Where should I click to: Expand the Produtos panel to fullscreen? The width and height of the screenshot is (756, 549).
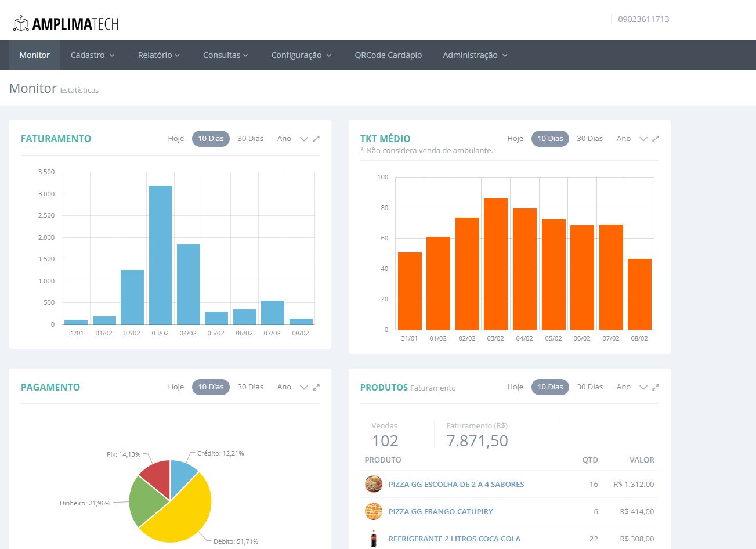coord(656,387)
